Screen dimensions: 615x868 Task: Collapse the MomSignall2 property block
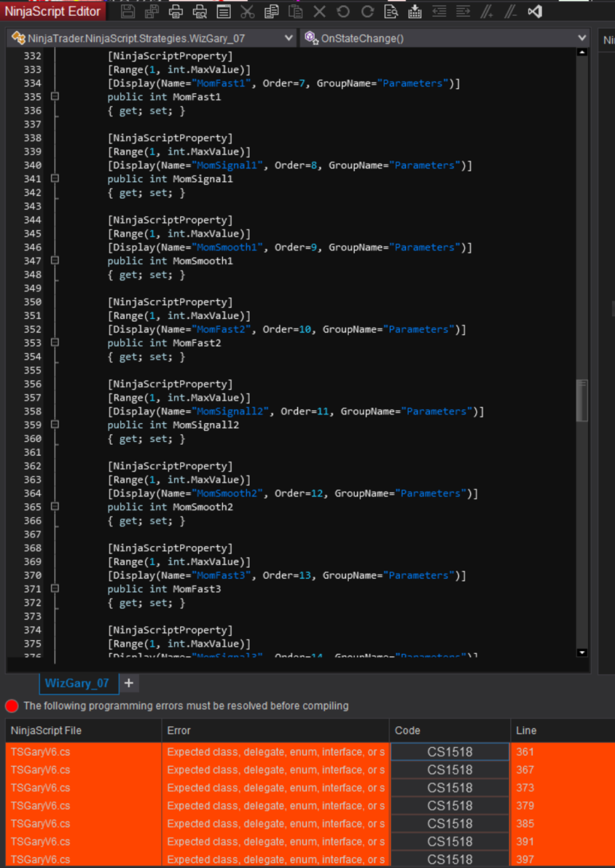tap(54, 425)
